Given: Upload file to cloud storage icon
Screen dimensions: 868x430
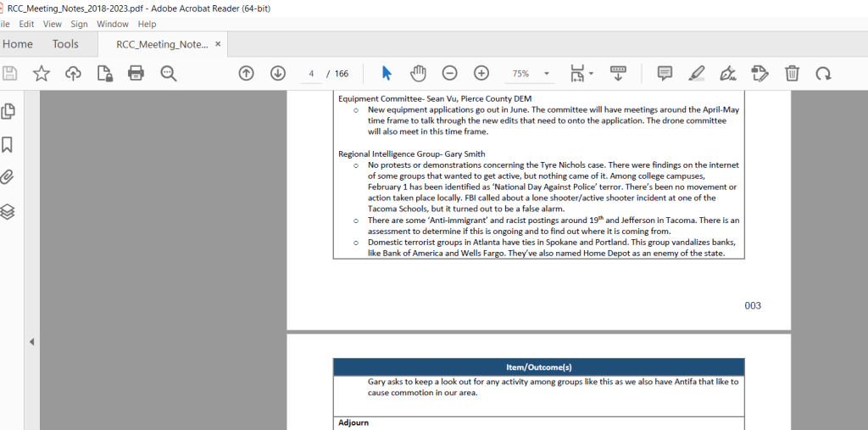Looking at the screenshot, I should pyautogui.click(x=73, y=74).
